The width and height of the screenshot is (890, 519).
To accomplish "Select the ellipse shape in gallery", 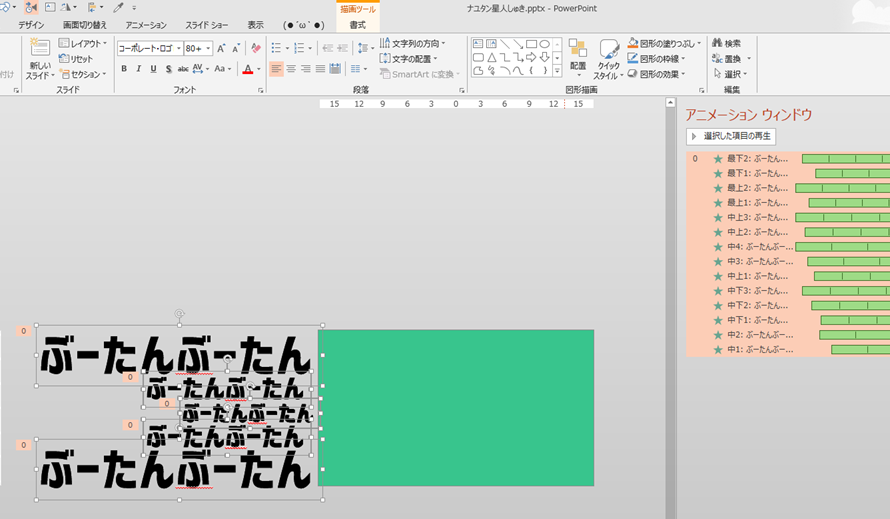I will click(544, 44).
